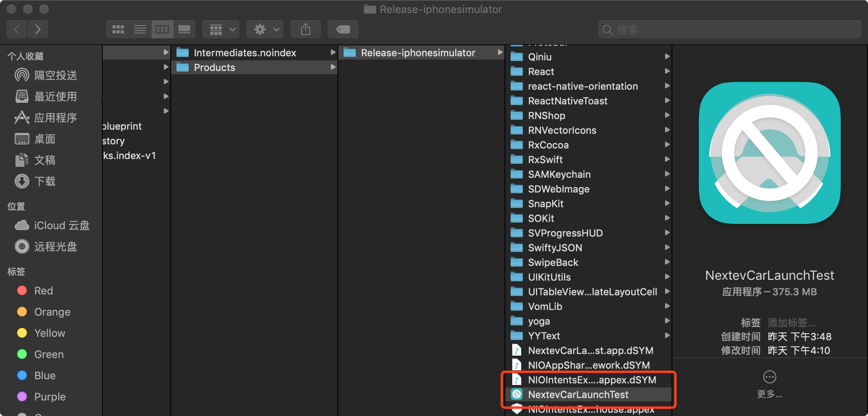The height and width of the screenshot is (416, 868).
Task: Select the Red tag in sidebar
Action: pos(43,291)
